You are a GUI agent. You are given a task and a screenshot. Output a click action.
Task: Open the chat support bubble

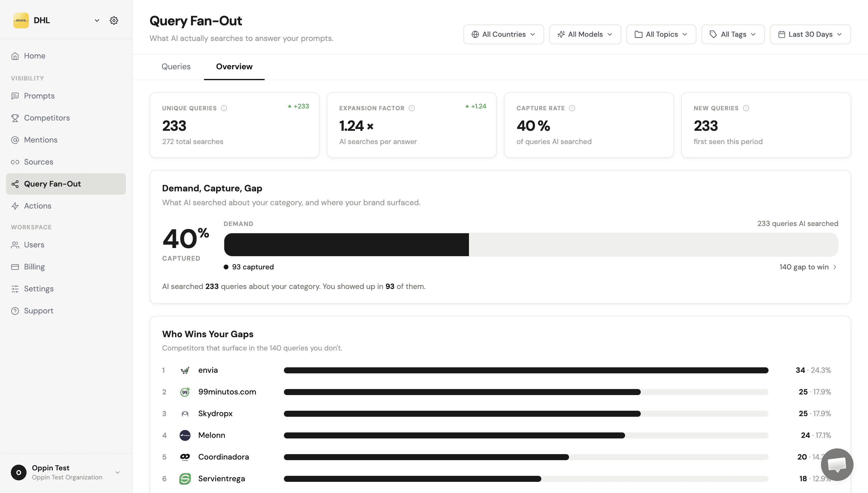pos(837,465)
